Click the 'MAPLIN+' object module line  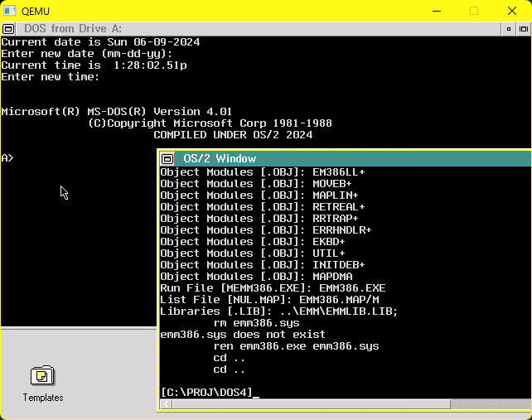tap(259, 195)
